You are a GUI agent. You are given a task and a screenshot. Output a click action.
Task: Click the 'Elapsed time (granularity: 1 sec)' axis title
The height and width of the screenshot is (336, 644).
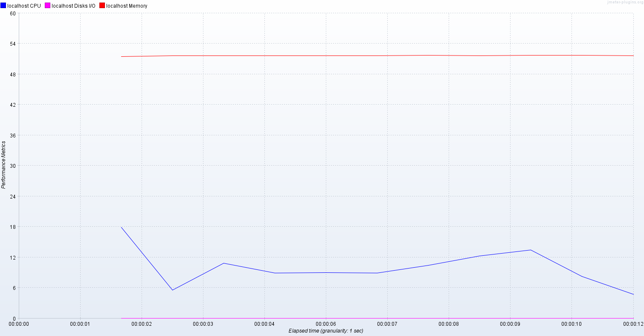(x=326, y=331)
